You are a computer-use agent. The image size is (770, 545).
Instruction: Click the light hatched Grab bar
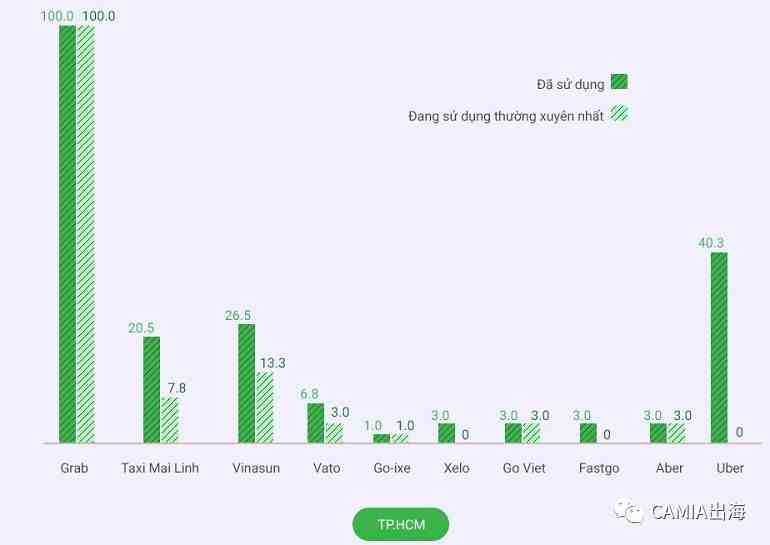(x=86, y=234)
